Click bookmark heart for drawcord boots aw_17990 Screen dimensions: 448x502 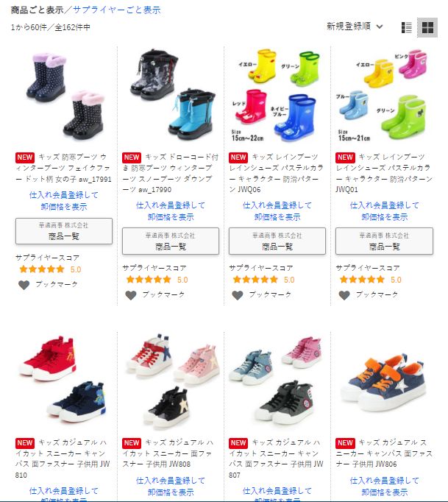tap(130, 295)
